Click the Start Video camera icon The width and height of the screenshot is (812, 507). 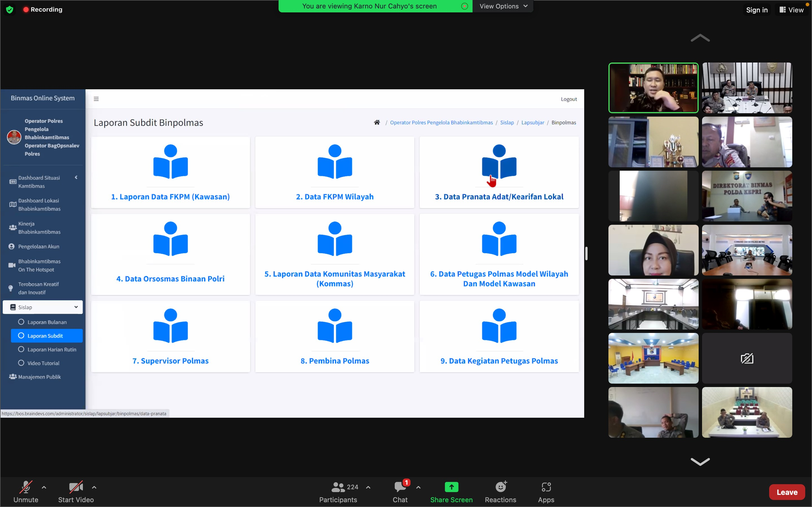coord(76,487)
